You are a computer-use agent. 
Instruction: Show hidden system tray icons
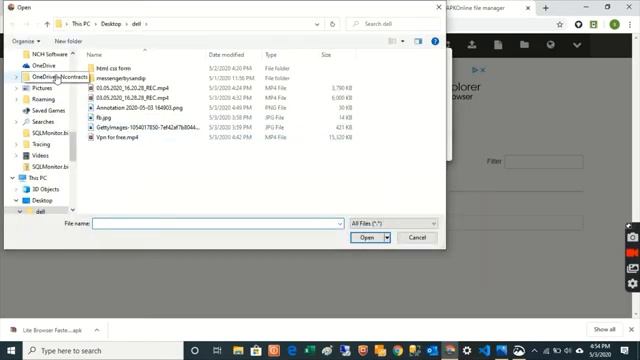(x=534, y=351)
